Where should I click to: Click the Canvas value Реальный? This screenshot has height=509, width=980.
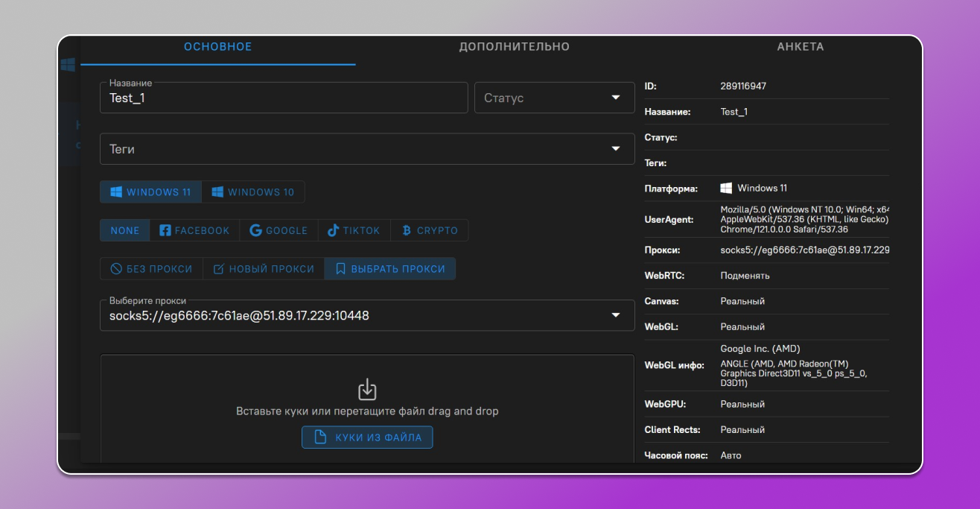pyautogui.click(x=742, y=302)
